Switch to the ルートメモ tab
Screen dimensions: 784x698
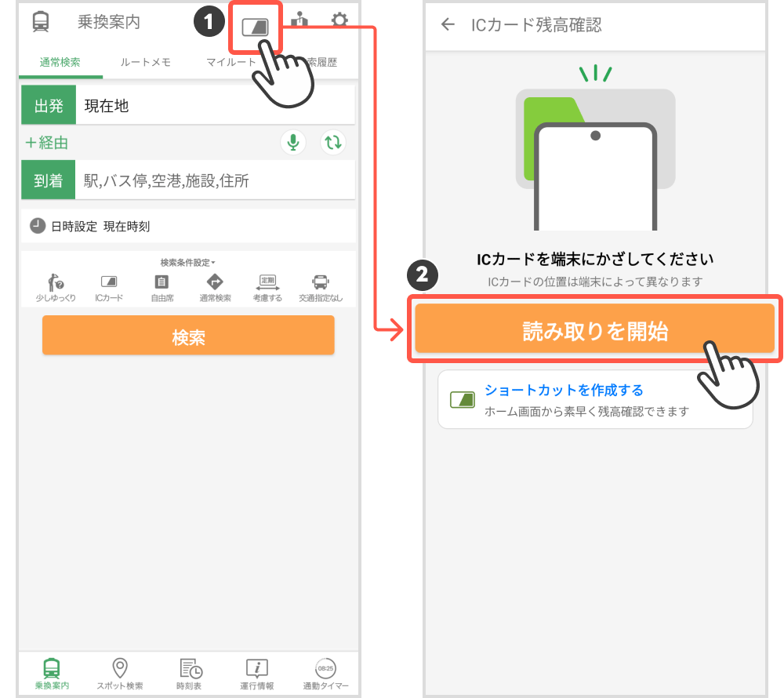click(x=144, y=62)
